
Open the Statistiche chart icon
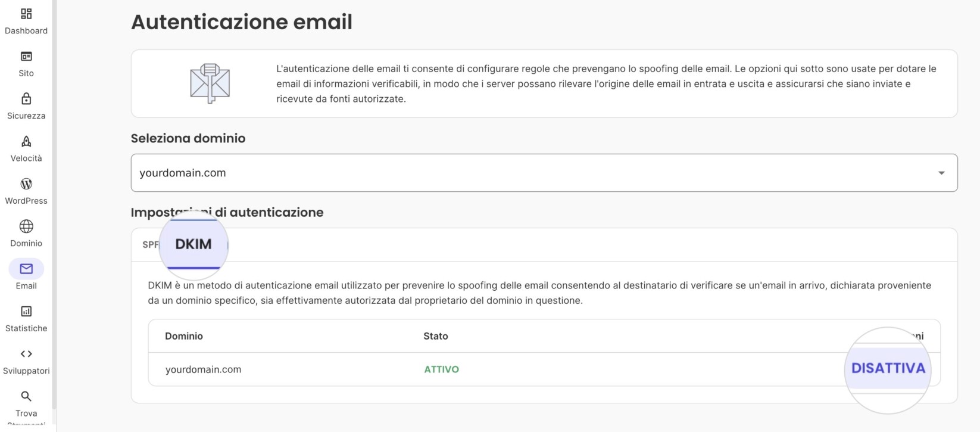26,311
